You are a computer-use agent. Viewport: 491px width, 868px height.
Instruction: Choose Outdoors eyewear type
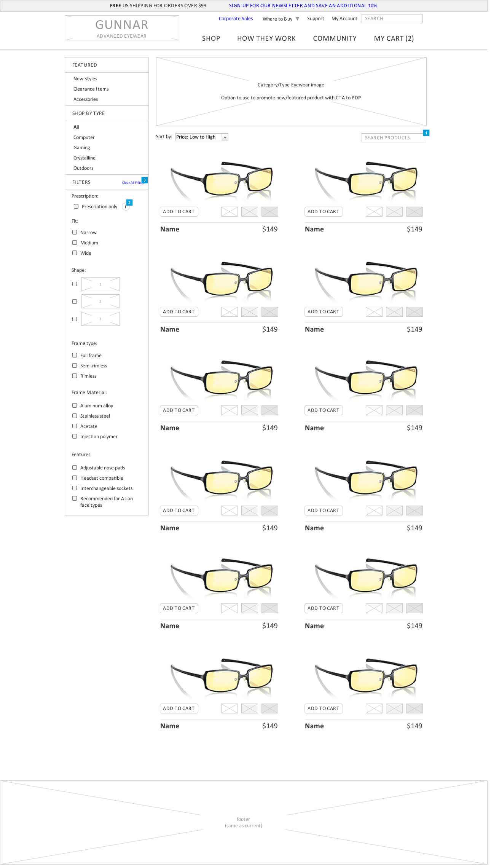click(83, 168)
